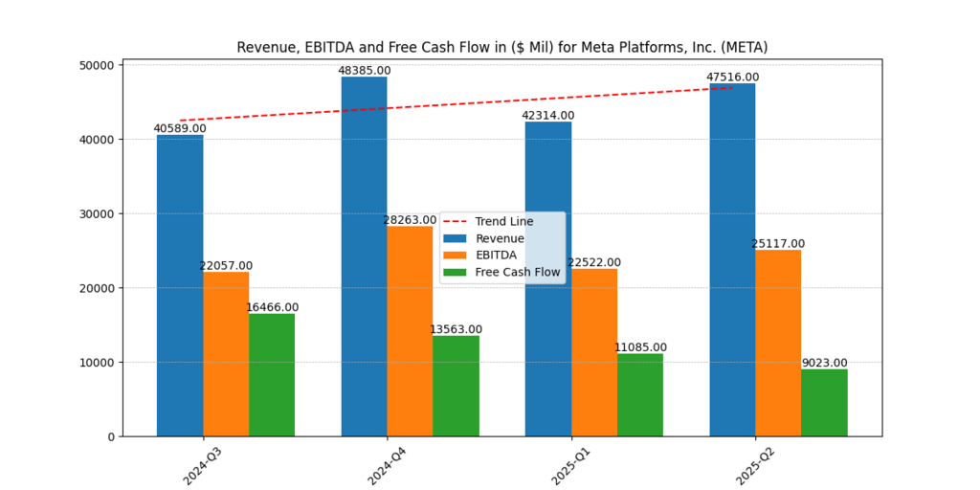
Task: Click the 2024-Q3 Free Cash Flow bar
Action: (x=272, y=375)
